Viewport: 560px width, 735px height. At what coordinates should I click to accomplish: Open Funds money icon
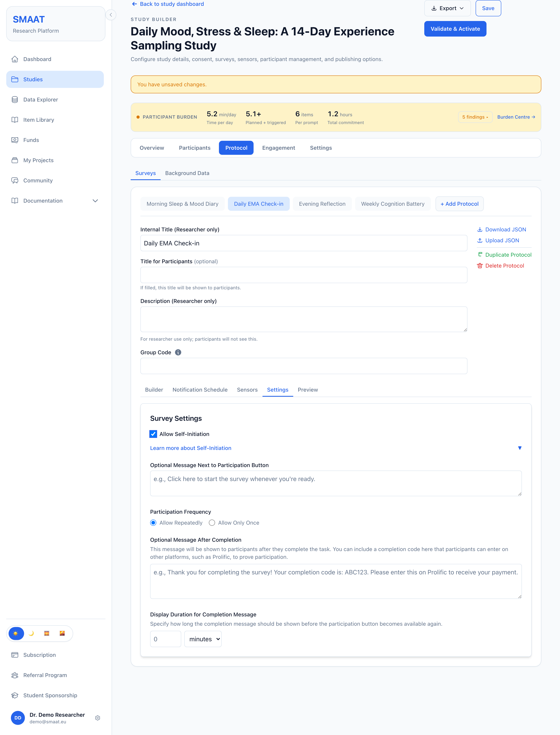[x=15, y=140]
